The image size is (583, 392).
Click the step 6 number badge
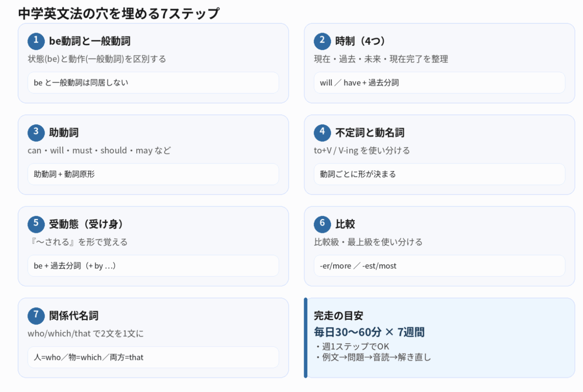322,224
